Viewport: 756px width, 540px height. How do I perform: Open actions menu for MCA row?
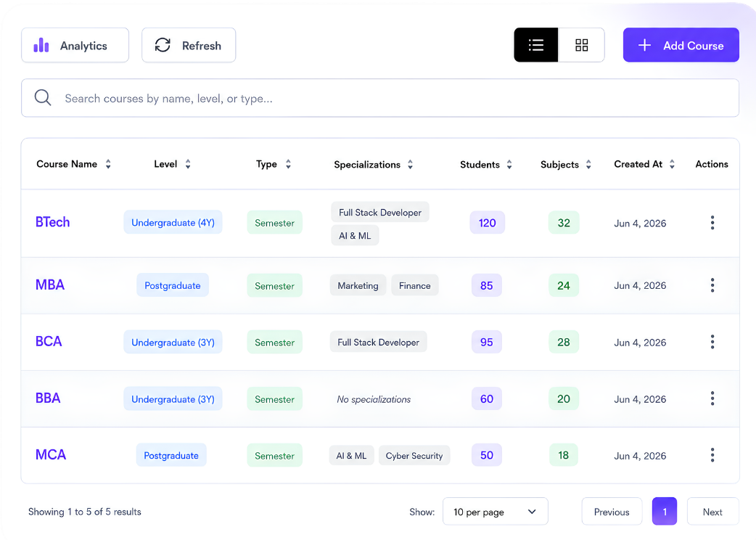coord(712,455)
